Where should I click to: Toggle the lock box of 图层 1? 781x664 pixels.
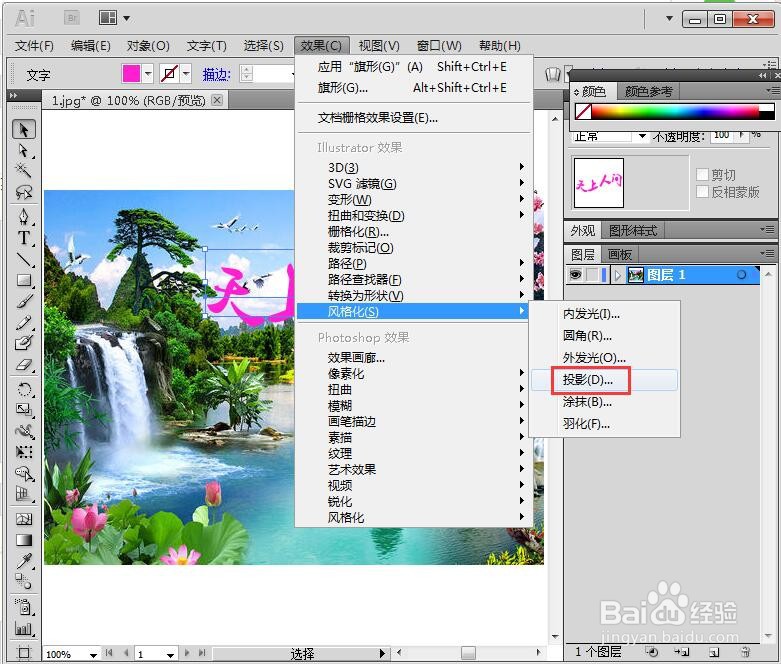tap(592, 275)
